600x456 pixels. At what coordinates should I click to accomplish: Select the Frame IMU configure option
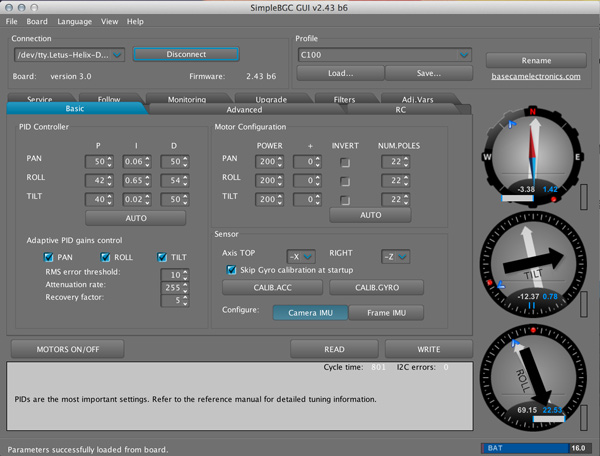386,313
